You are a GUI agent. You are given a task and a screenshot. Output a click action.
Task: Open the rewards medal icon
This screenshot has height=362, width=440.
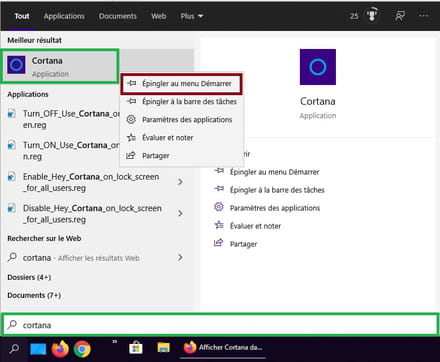[x=372, y=15]
